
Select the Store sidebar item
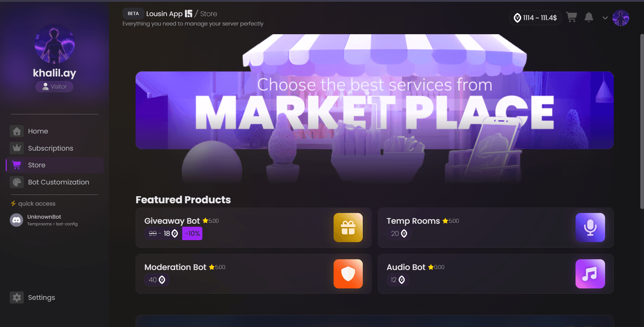point(55,165)
